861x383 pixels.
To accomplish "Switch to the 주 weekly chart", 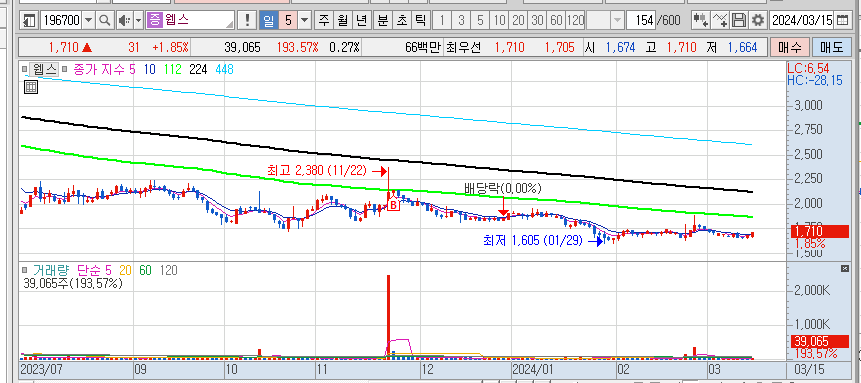I will tap(324, 21).
